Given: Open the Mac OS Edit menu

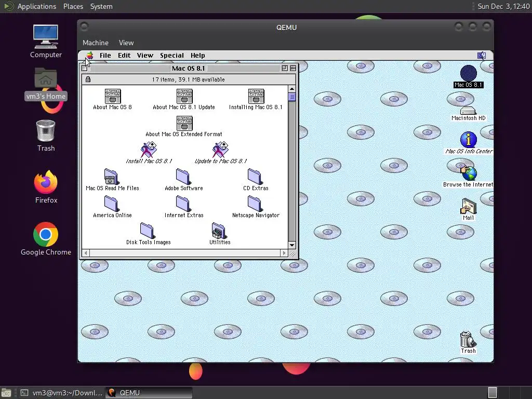Looking at the screenshot, I should [124, 55].
